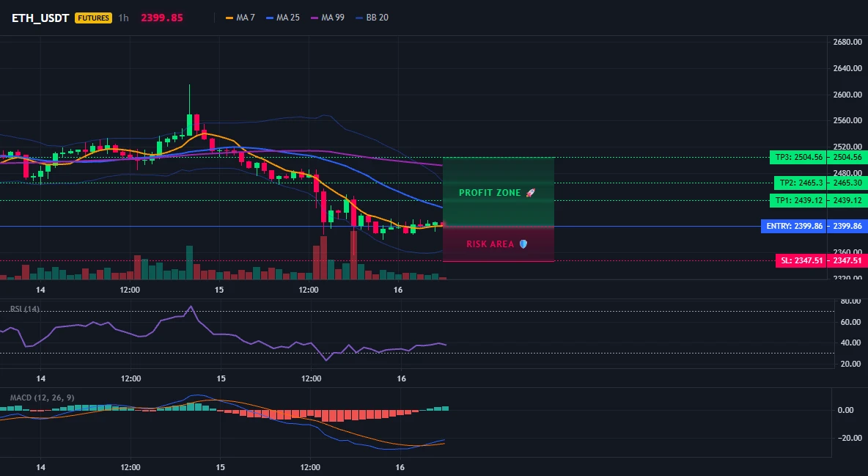868x476 pixels.
Task: Click the RSI 40.00 axis value
Action: click(850, 343)
